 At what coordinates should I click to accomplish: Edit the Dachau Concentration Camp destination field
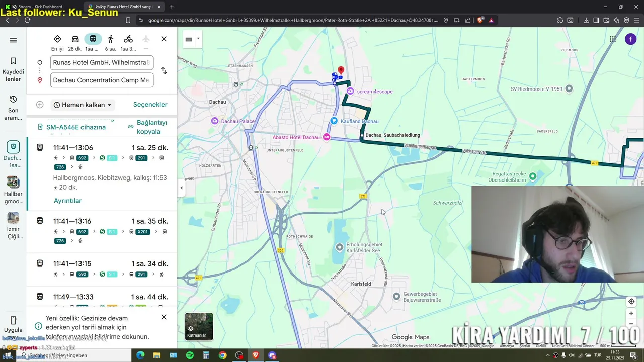[102, 80]
